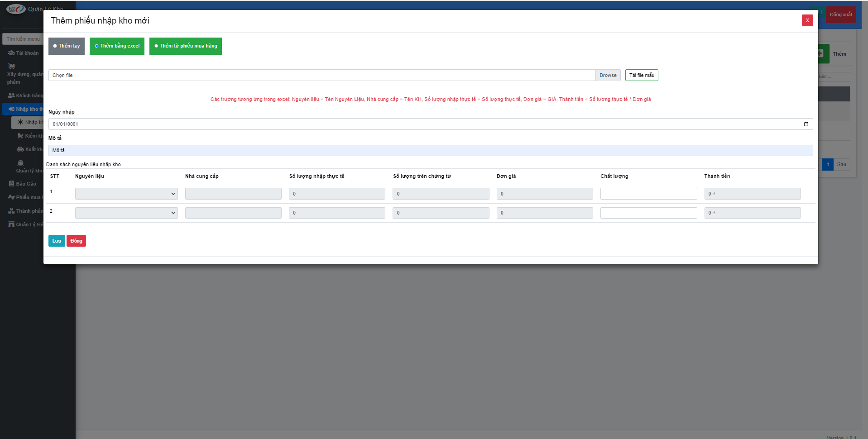Select the 'Thêm tay' radio option
The height and width of the screenshot is (439, 868).
pos(55,46)
